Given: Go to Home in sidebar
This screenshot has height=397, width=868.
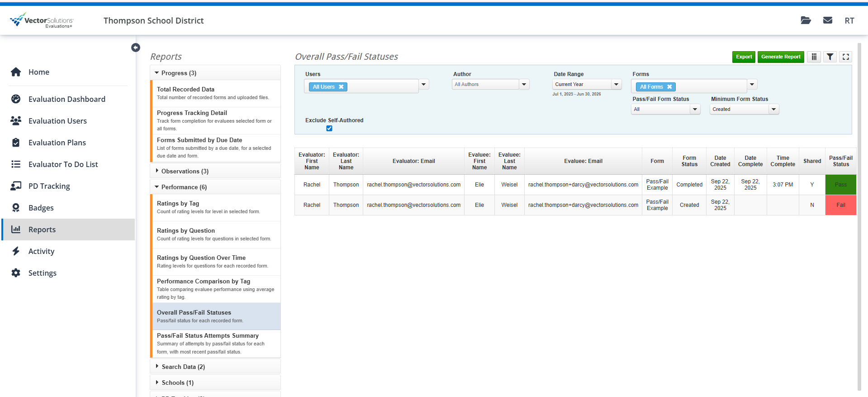Looking at the screenshot, I should 39,72.
